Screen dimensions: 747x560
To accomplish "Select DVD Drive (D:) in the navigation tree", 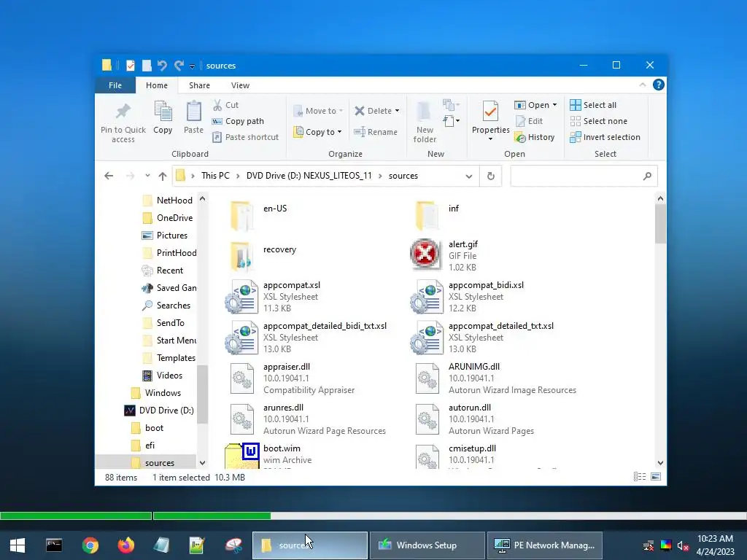I will (159, 411).
